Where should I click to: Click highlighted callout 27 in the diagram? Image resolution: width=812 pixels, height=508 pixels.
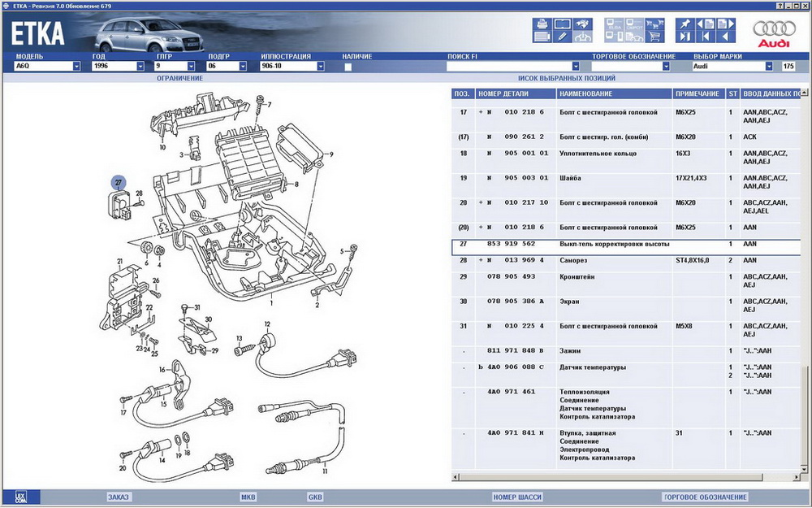click(119, 182)
